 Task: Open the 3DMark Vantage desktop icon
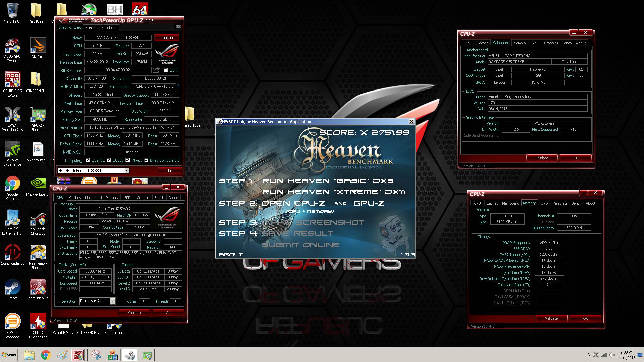(x=12, y=326)
